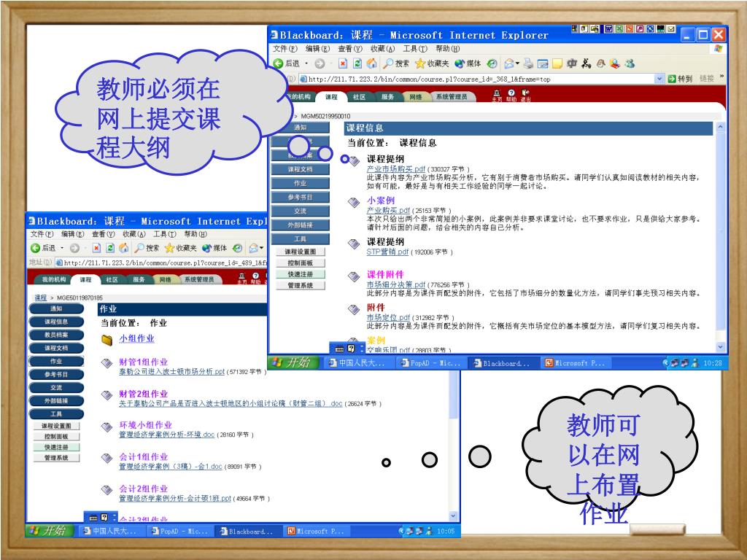Click Stop icon in upper course-info window
The height and width of the screenshot is (560, 747).
click(x=343, y=63)
